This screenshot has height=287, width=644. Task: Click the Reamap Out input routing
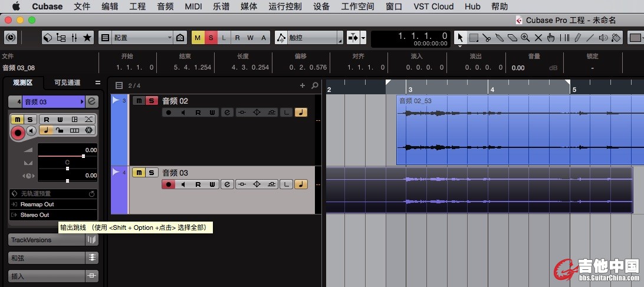coord(54,204)
